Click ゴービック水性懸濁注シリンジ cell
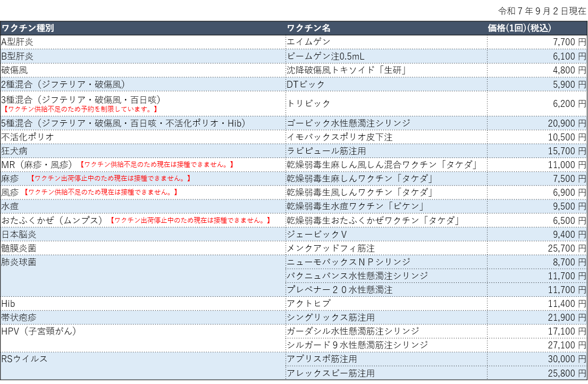 pyautogui.click(x=387, y=123)
